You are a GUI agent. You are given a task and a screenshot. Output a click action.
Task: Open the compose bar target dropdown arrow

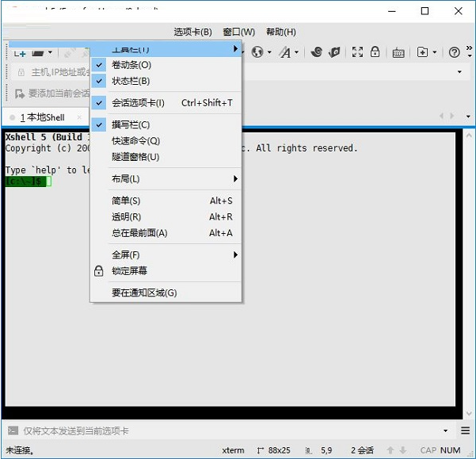(x=445, y=430)
